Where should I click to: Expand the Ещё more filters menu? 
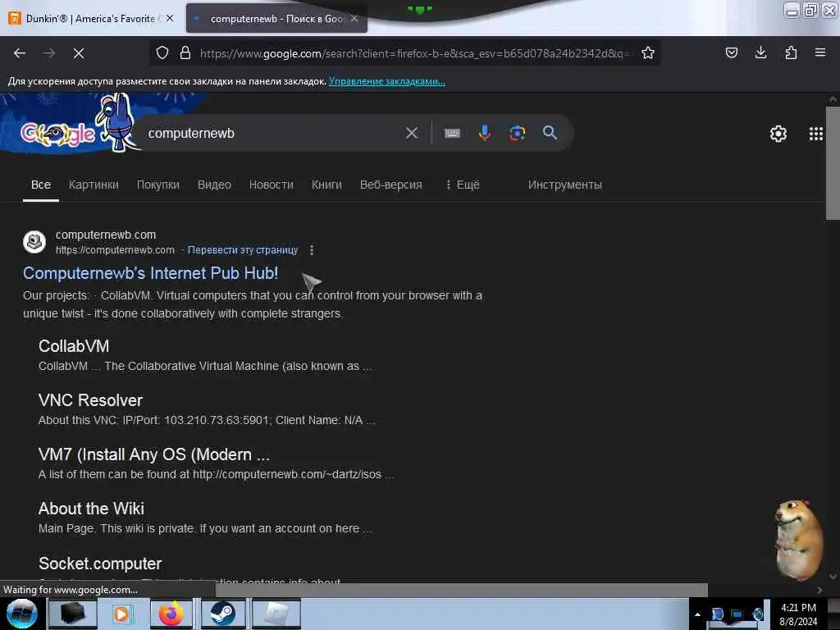(463, 185)
